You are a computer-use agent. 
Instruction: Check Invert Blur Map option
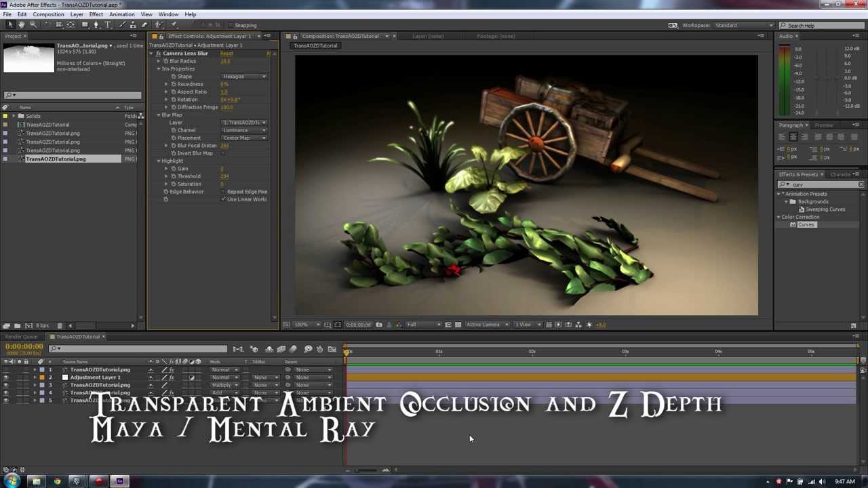pyautogui.click(x=223, y=153)
